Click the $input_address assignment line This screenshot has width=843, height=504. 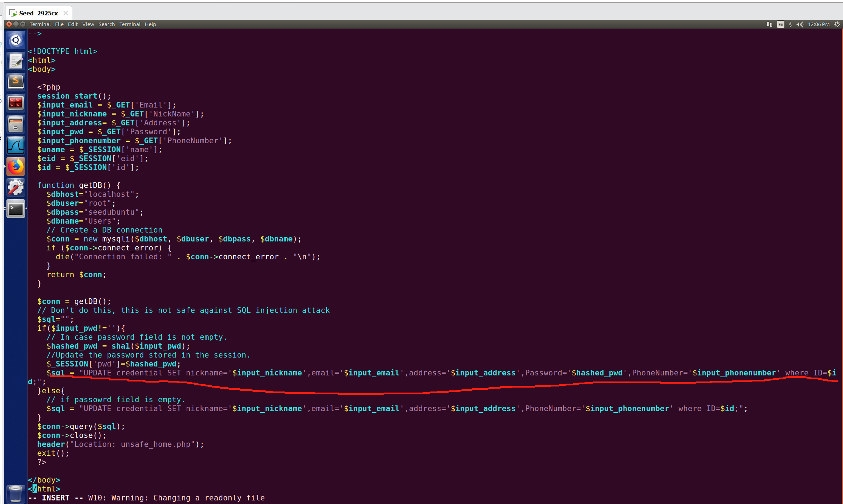113,123
